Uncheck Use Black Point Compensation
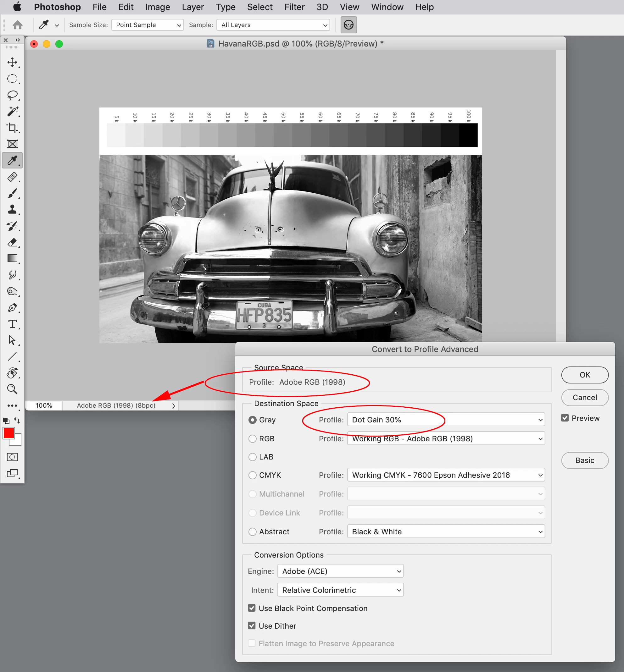Viewport: 624px width, 672px height. 252,608
